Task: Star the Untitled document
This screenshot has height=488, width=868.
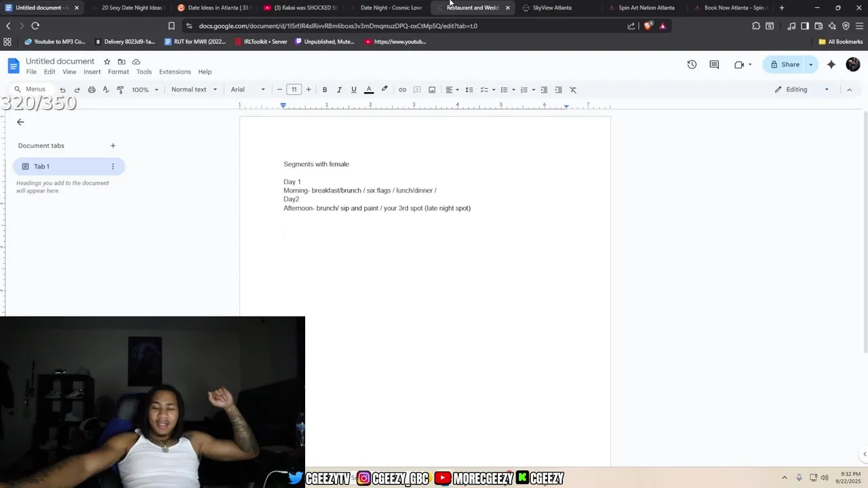Action: click(106, 62)
